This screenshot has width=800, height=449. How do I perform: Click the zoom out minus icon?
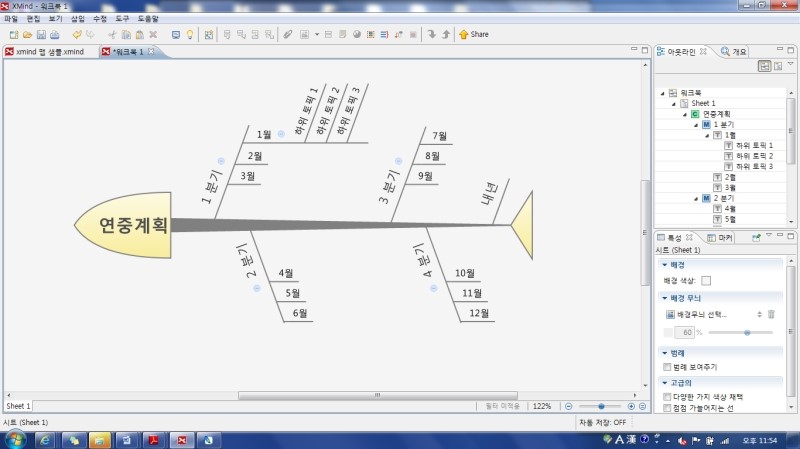pyautogui.click(x=569, y=406)
